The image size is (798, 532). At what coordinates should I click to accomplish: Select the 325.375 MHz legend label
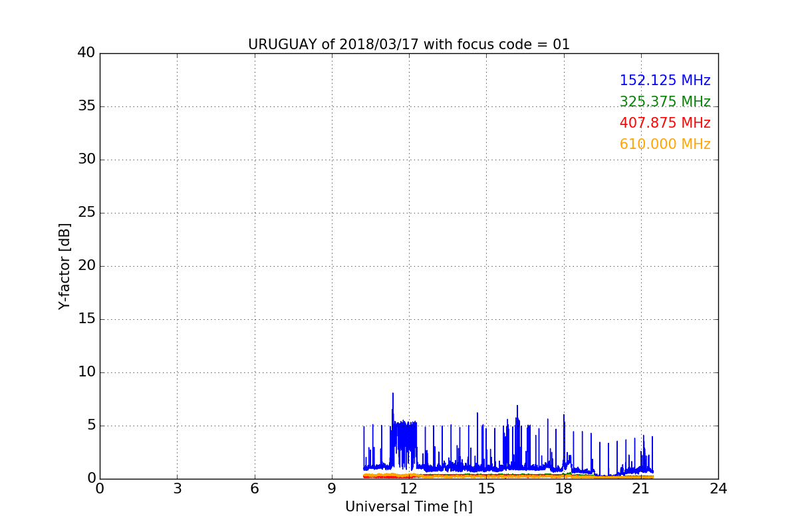click(x=665, y=102)
